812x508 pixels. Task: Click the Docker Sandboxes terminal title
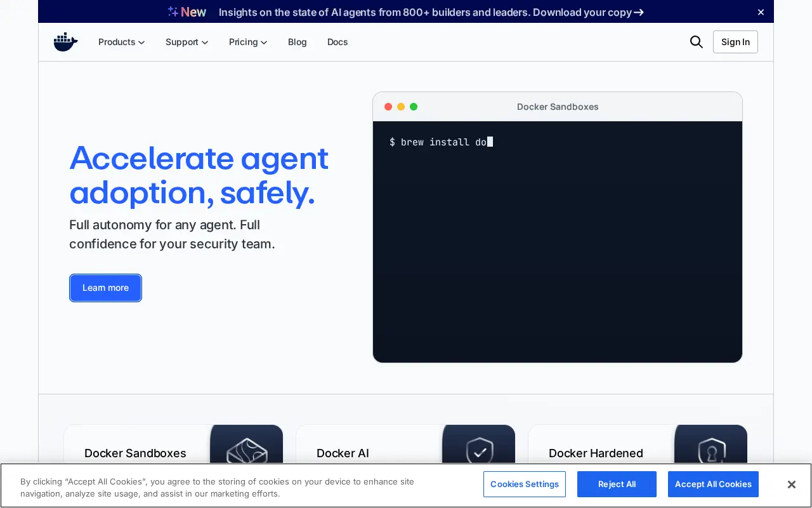pos(558,107)
